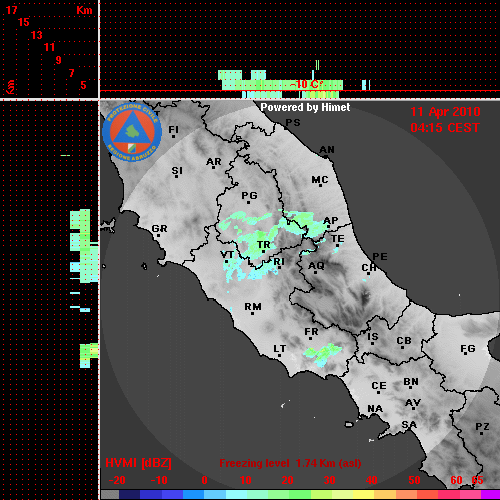Click the 04:15 CEST timestamp
Viewport: 500px width, 500px height.
pyautogui.click(x=445, y=128)
